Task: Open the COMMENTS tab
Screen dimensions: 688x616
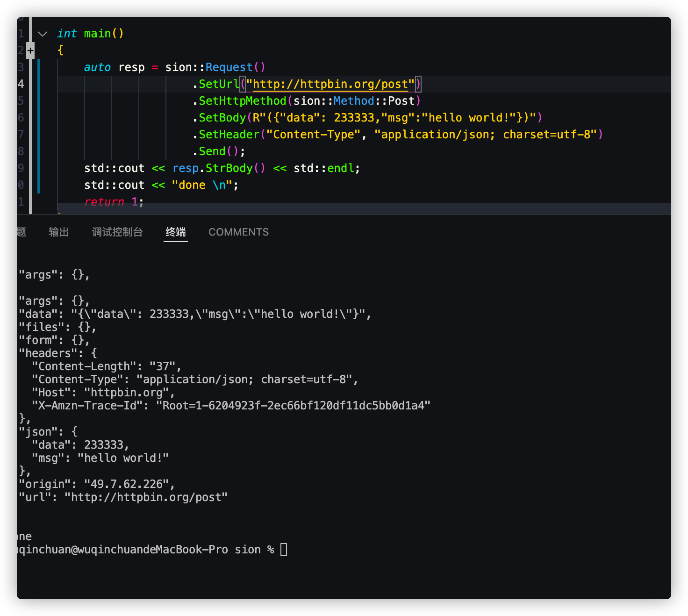Action: (x=238, y=232)
